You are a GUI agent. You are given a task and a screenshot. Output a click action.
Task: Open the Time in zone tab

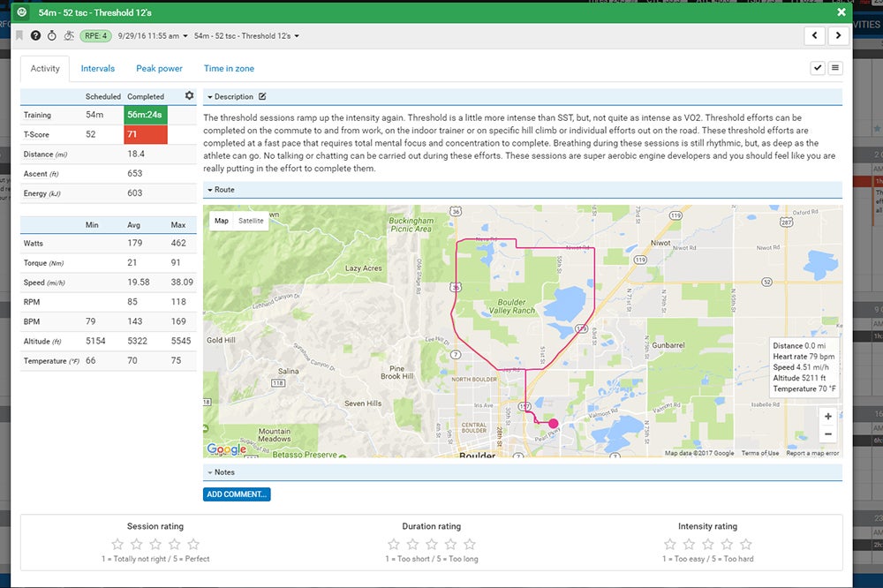229,68
